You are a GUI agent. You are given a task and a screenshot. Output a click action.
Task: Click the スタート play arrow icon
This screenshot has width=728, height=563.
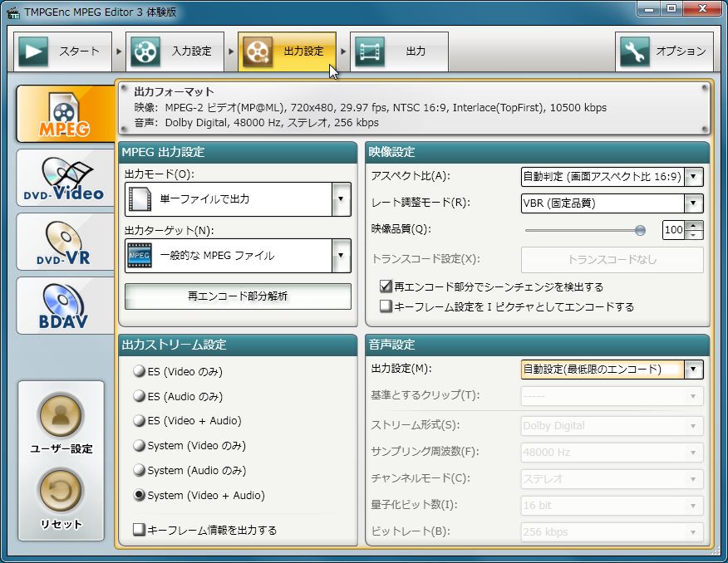click(33, 51)
